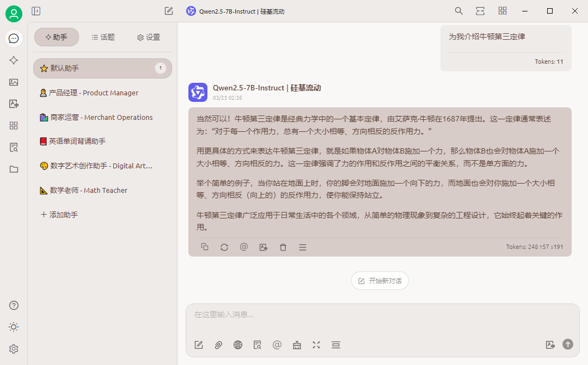Regenerate the assistant's response
The height and width of the screenshot is (365, 588).
click(224, 247)
